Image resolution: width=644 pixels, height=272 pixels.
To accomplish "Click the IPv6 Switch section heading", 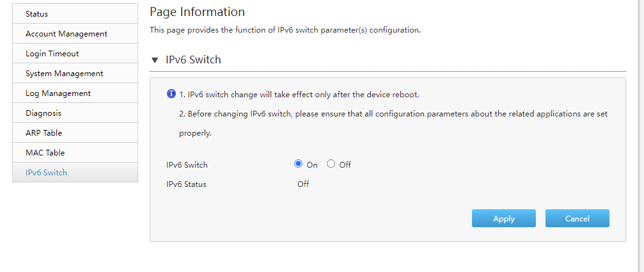I will pyautogui.click(x=193, y=60).
